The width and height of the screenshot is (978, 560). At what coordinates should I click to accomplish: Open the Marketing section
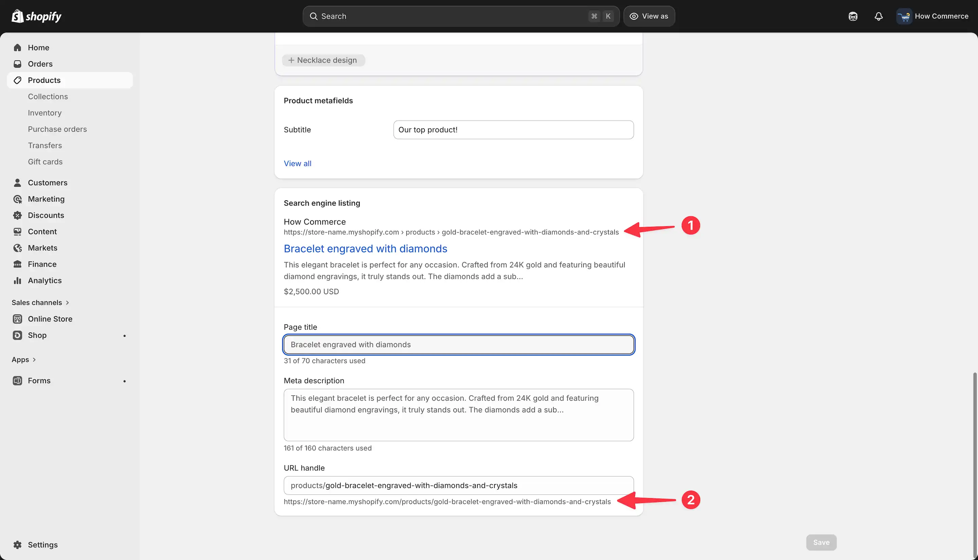pos(70,199)
